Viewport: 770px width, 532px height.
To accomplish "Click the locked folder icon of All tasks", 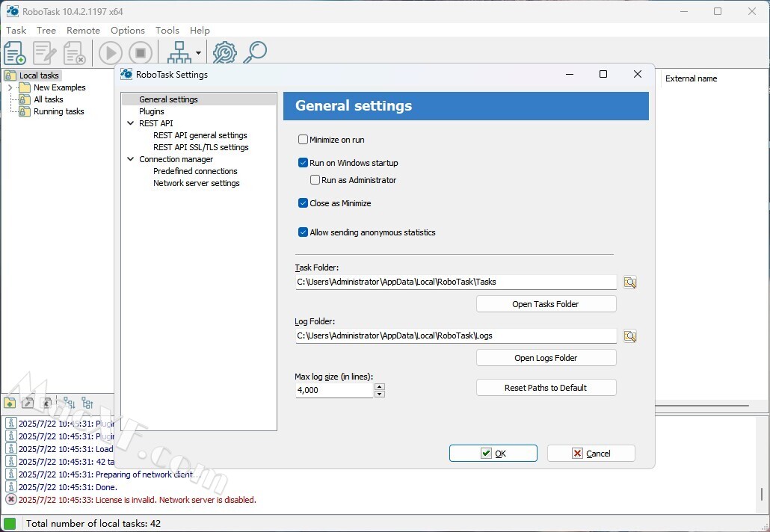I will coord(25,99).
